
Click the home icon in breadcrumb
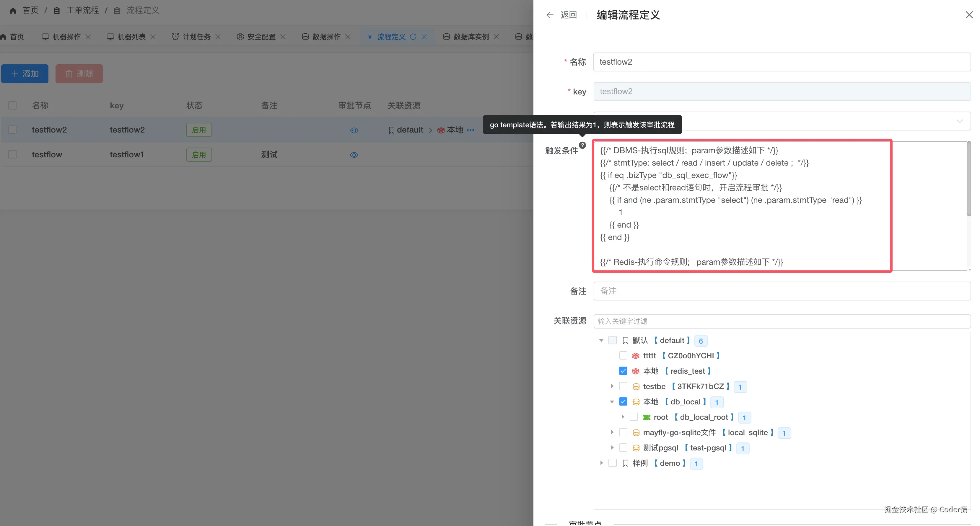[13, 11]
